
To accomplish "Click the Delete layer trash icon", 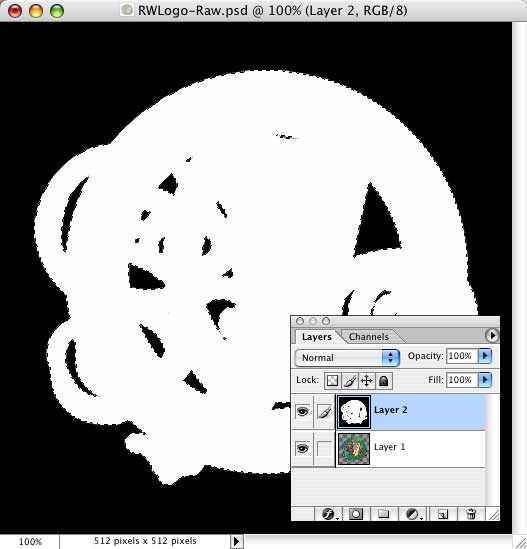I will pyautogui.click(x=471, y=514).
